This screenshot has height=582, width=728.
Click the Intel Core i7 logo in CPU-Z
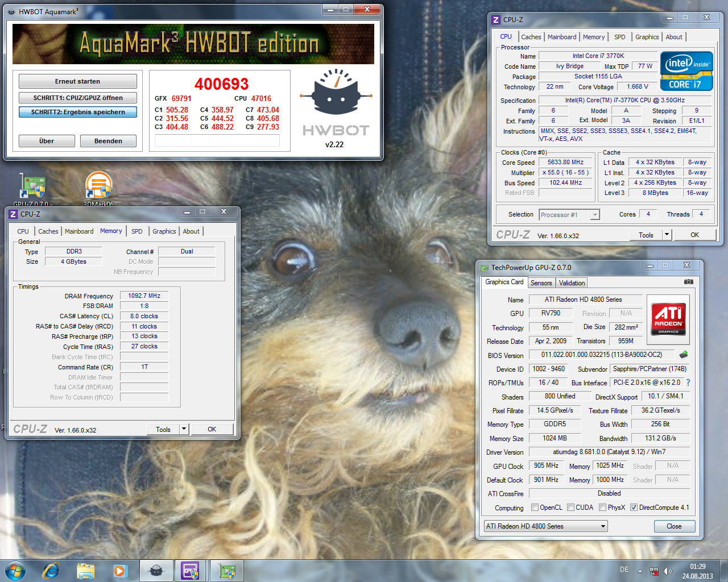686,71
